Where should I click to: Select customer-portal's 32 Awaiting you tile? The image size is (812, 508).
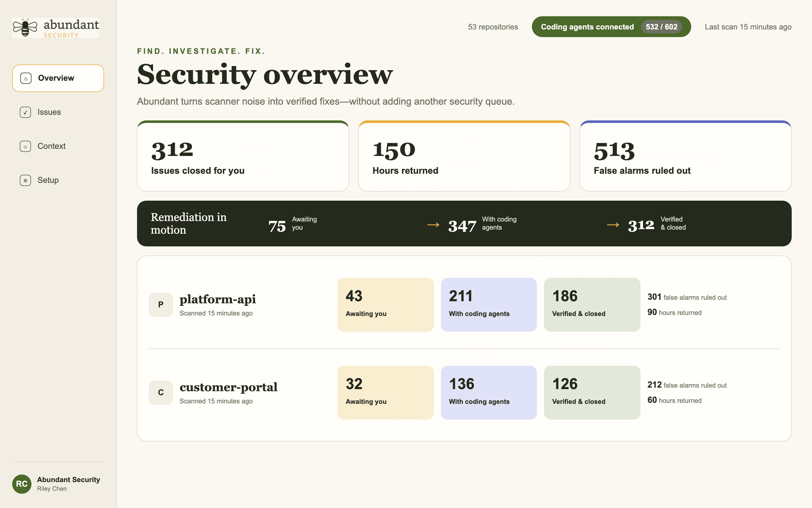[385, 392]
